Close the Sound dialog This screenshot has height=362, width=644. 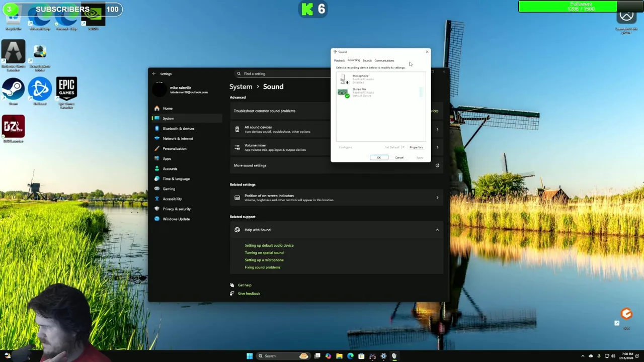427,52
